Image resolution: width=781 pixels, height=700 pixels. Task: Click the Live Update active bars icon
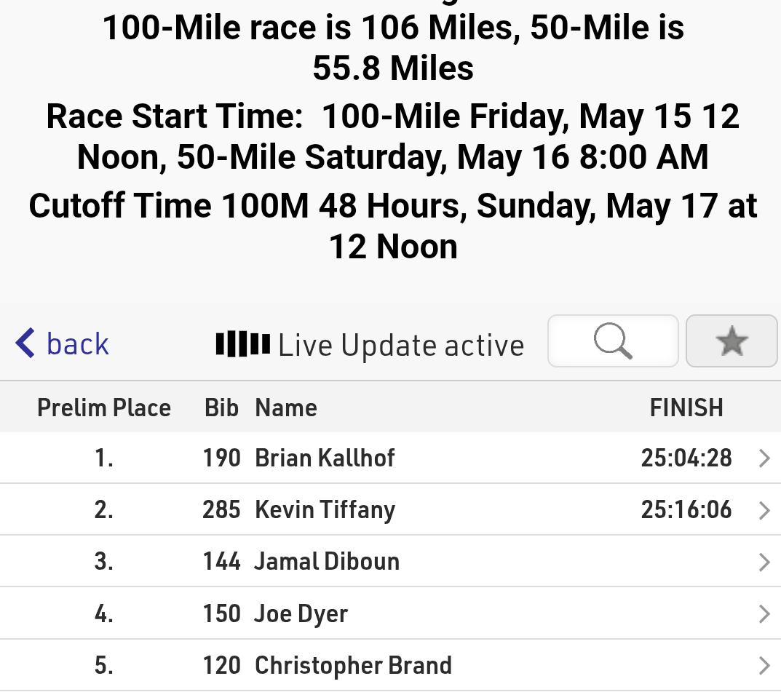pos(243,344)
